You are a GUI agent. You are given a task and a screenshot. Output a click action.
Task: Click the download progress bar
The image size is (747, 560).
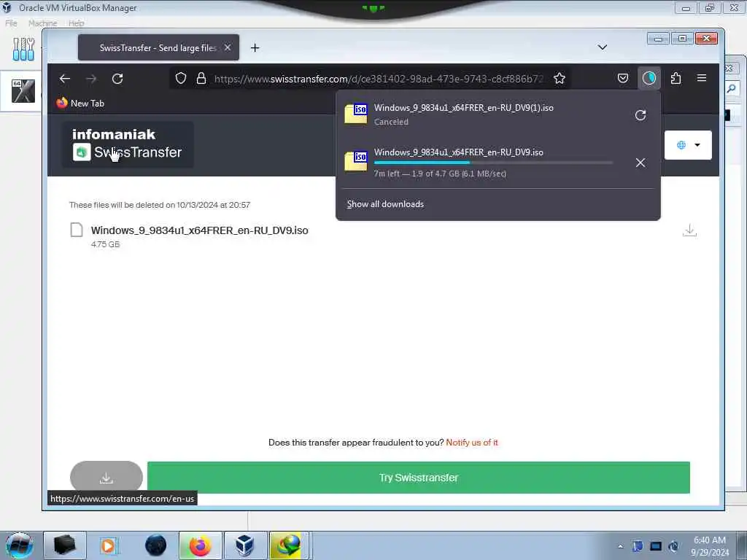[x=493, y=163]
